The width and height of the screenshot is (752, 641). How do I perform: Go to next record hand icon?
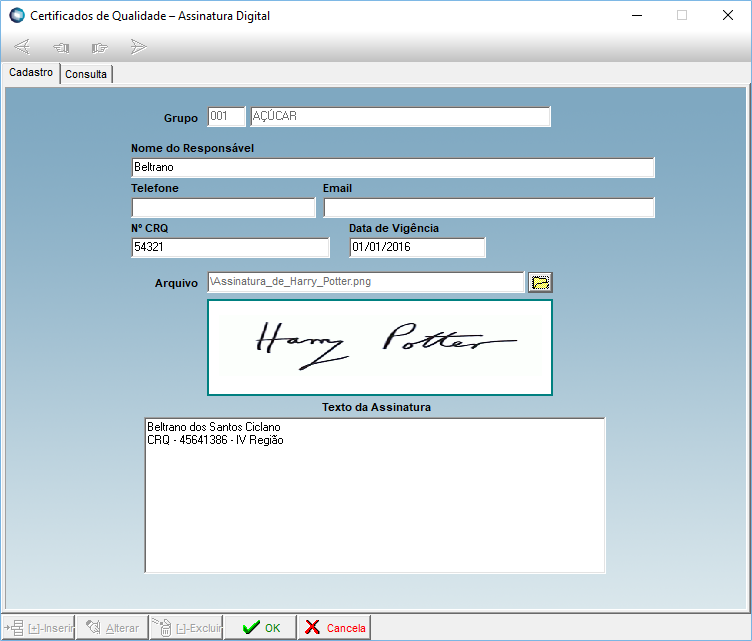[100, 47]
